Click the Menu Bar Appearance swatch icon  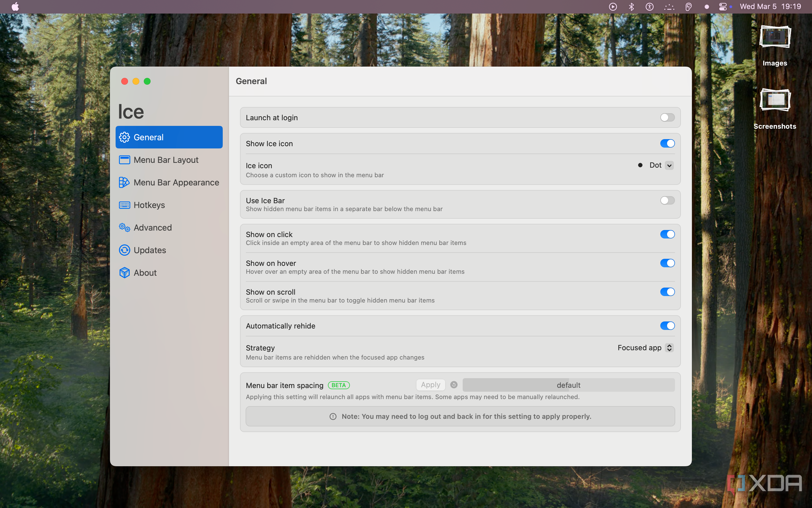(x=124, y=182)
